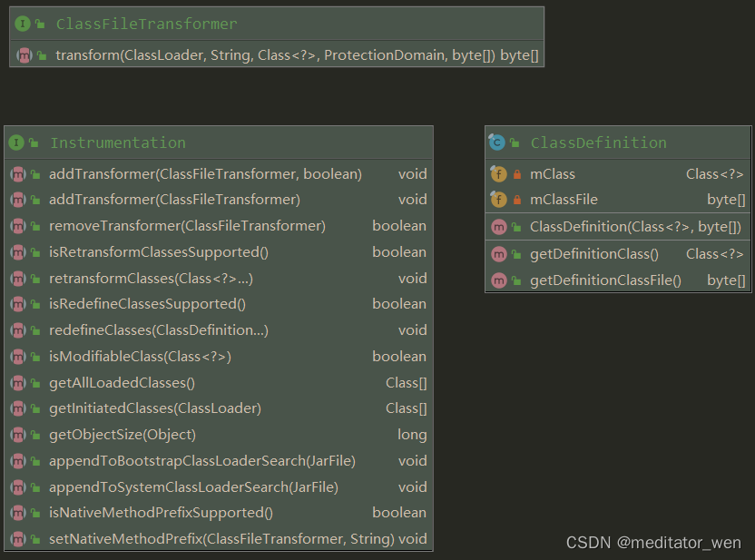Click the method icon of getAllLoadedClasses()
This screenshot has width=755, height=560.
pyautogui.click(x=18, y=383)
